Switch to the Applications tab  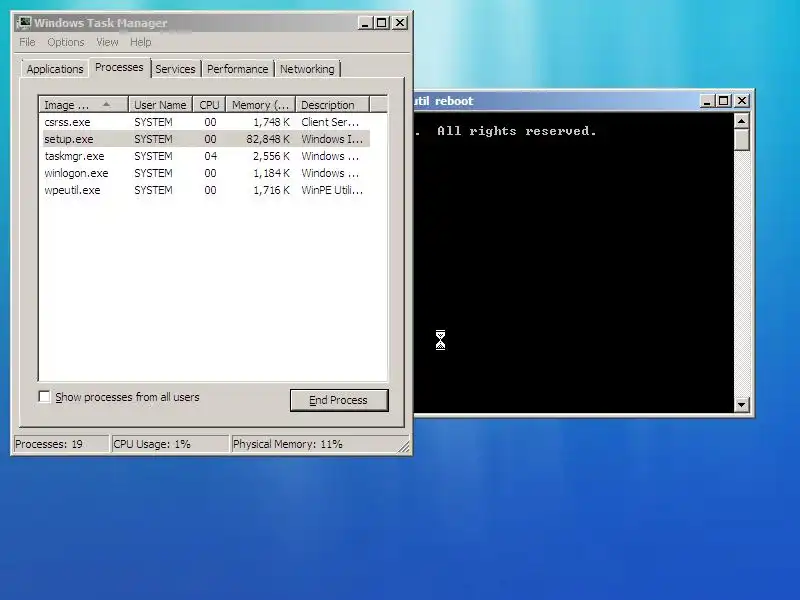[55, 69]
